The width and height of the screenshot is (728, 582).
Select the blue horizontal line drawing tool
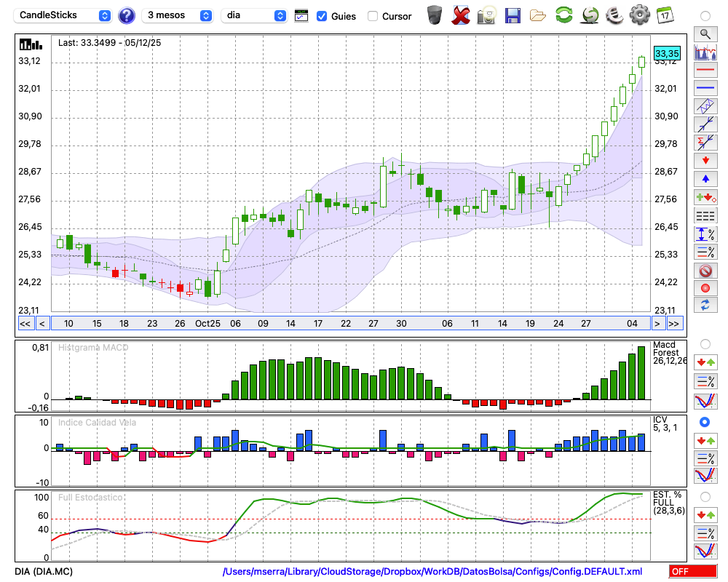pos(705,88)
